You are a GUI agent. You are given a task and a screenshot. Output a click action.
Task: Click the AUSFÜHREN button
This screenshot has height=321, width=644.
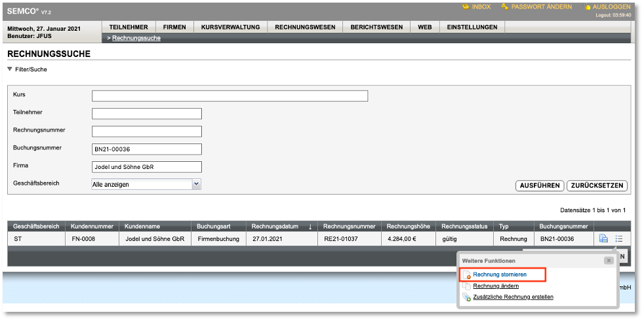[x=540, y=185]
